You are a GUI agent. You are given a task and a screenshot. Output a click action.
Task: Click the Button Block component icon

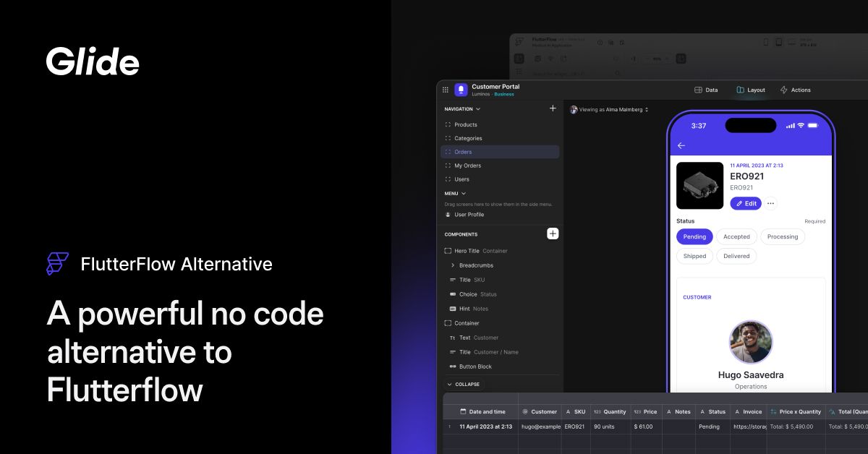pos(453,367)
